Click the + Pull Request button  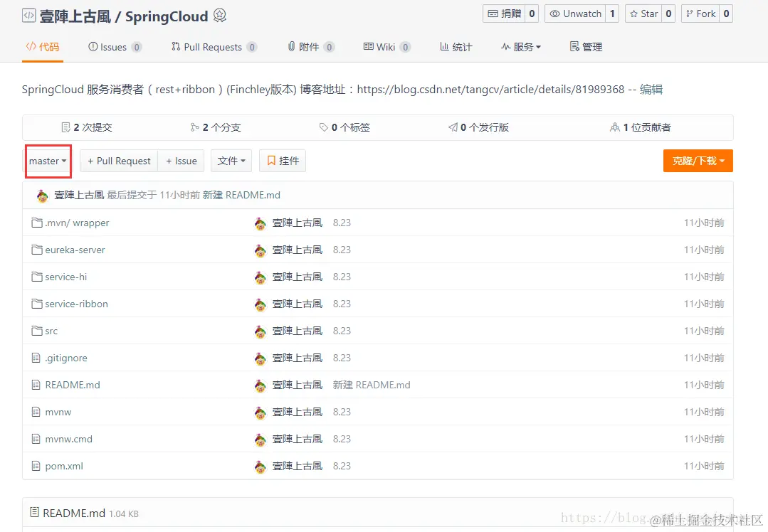pyautogui.click(x=119, y=161)
